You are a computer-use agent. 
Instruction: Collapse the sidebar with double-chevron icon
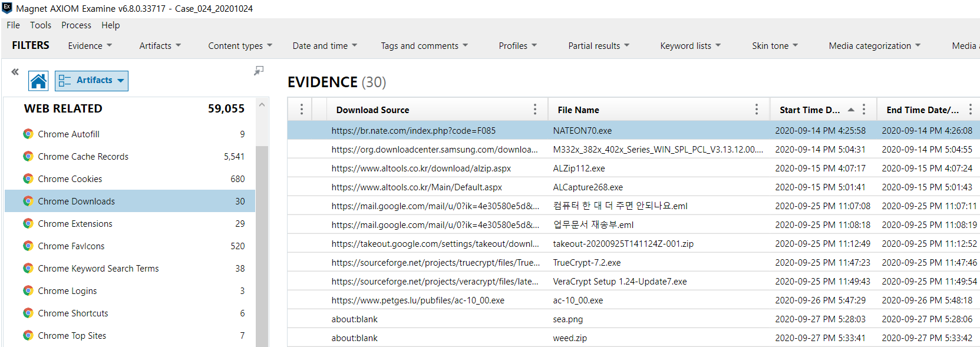click(15, 72)
